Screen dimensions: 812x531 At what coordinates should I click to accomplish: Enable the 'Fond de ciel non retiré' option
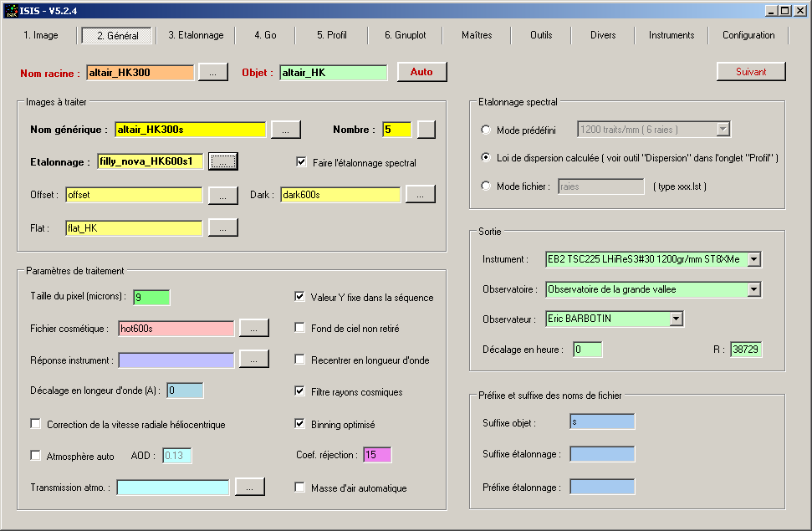tap(299, 327)
